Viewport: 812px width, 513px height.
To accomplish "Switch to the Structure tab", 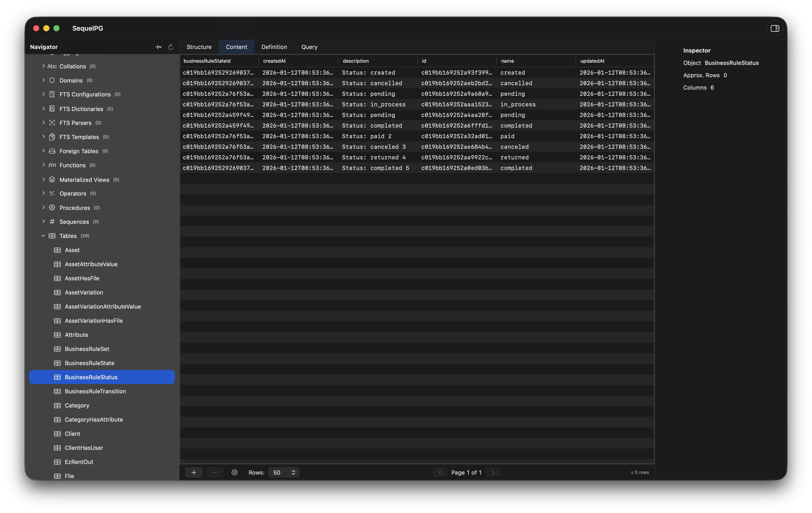I will [x=199, y=47].
